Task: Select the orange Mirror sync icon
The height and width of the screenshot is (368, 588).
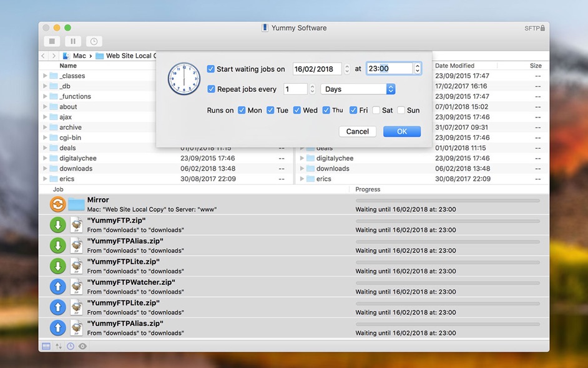Action: [58, 204]
